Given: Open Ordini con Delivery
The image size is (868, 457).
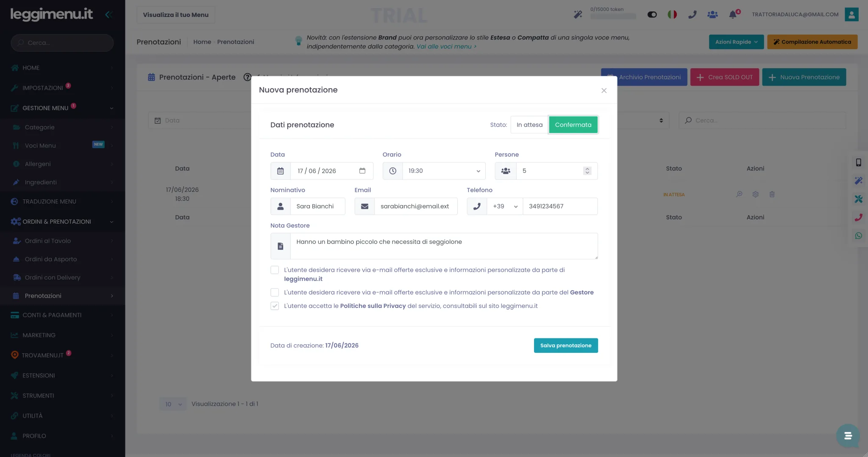Looking at the screenshot, I should [62, 277].
